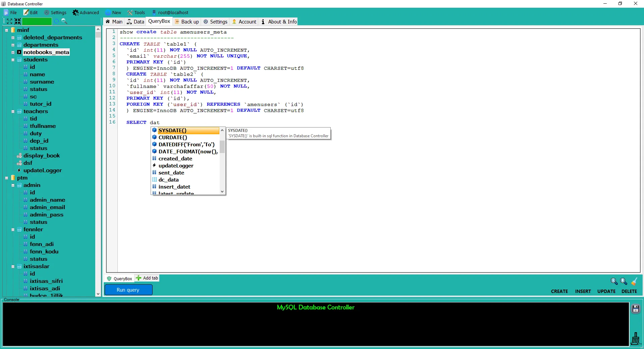Collapse the minf database node
The width and height of the screenshot is (644, 349).
[6, 30]
